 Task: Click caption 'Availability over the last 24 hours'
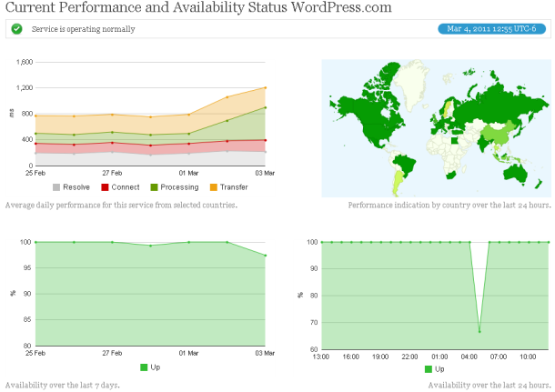tap(489, 385)
